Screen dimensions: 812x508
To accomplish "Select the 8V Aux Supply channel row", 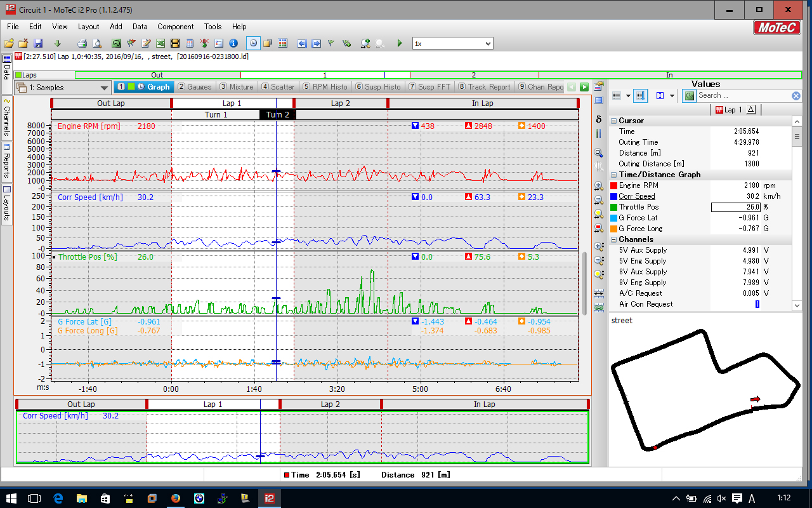I will [701, 272].
